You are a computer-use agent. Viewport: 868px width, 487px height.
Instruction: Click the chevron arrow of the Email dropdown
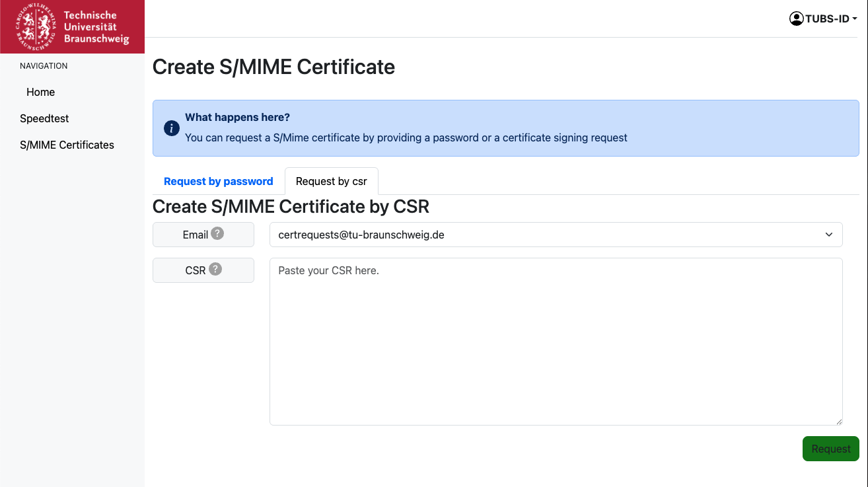829,235
